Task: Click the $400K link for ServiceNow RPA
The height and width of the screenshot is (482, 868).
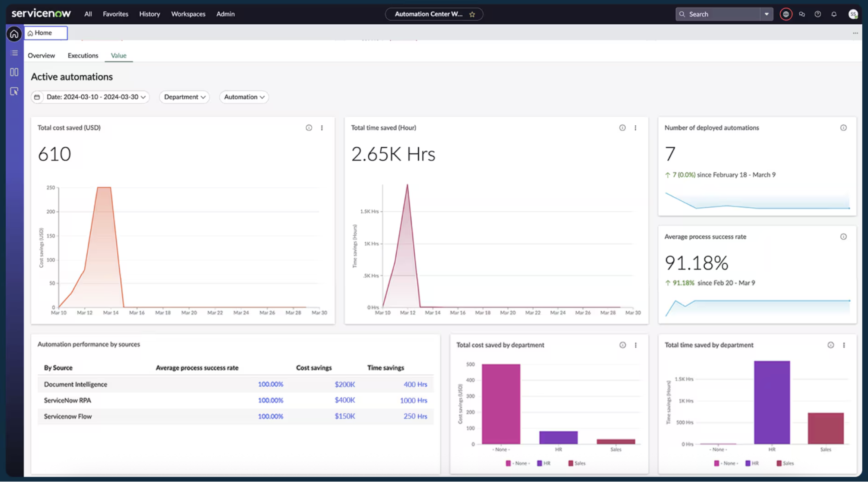Action: [x=344, y=400]
